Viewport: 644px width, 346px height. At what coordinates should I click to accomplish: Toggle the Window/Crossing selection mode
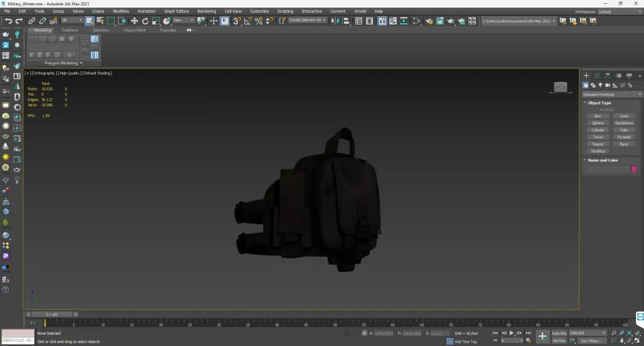pos(122,21)
